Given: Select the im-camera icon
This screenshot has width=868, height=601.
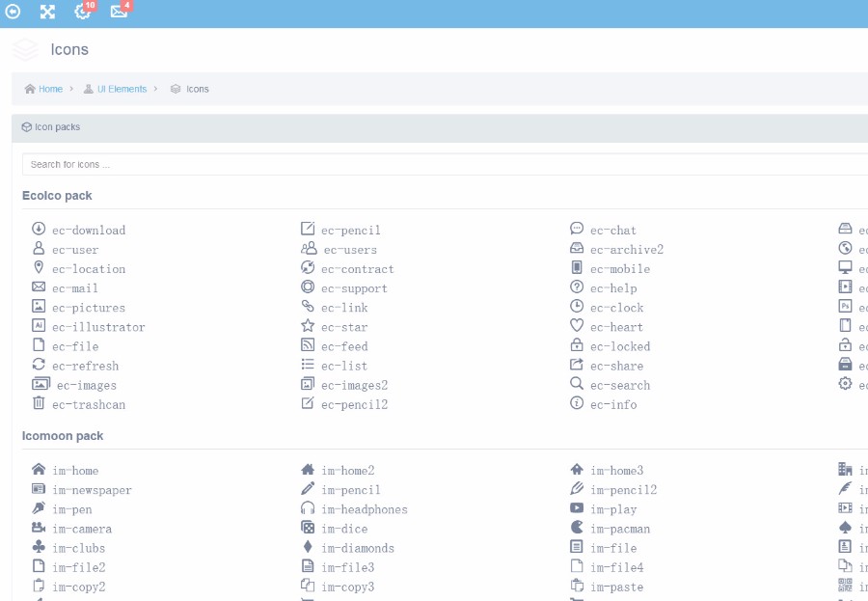Looking at the screenshot, I should click(x=39, y=528).
